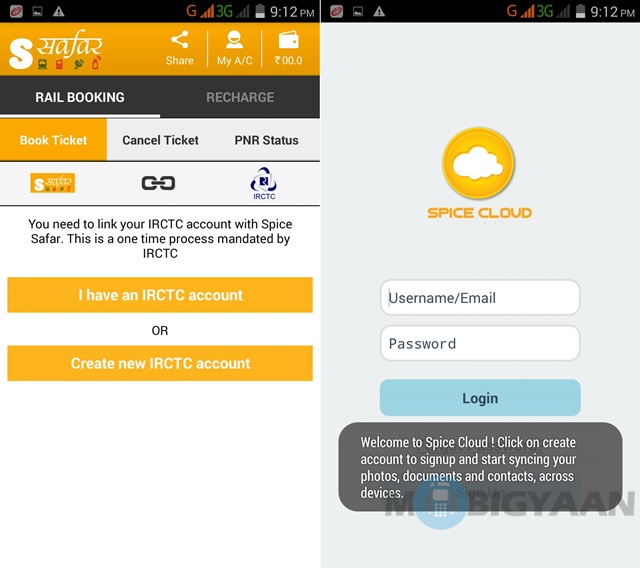Tap battery icon in right status bar

pos(580,11)
